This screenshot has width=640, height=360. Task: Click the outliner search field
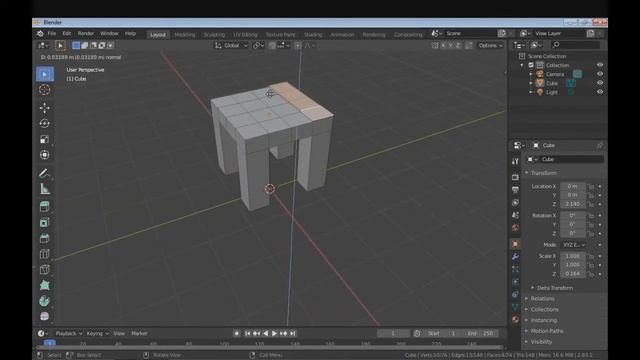click(575, 45)
